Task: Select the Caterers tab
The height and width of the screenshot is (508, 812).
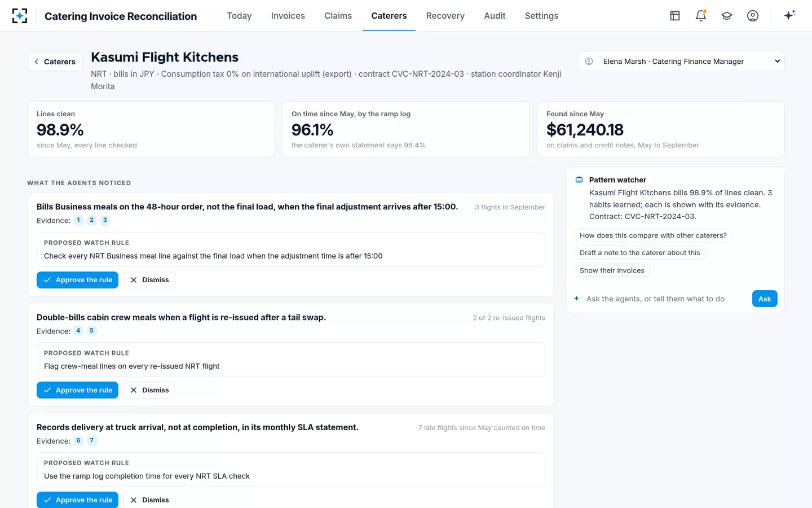Action: [x=389, y=16]
